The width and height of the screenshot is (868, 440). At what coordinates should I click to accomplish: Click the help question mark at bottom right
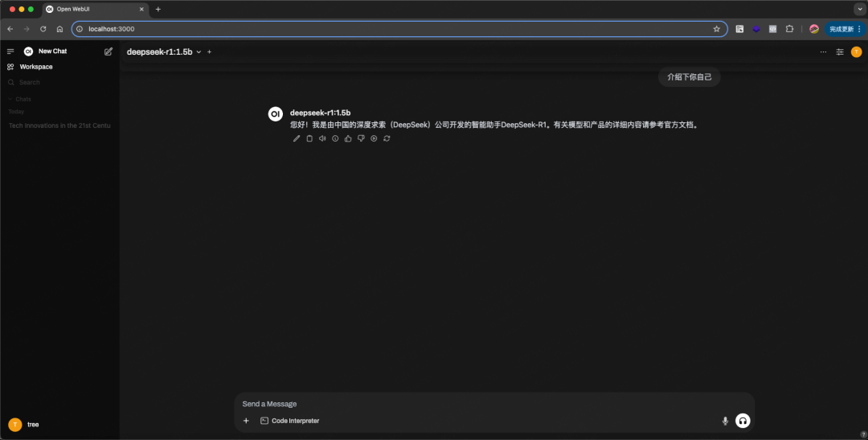pos(863,434)
